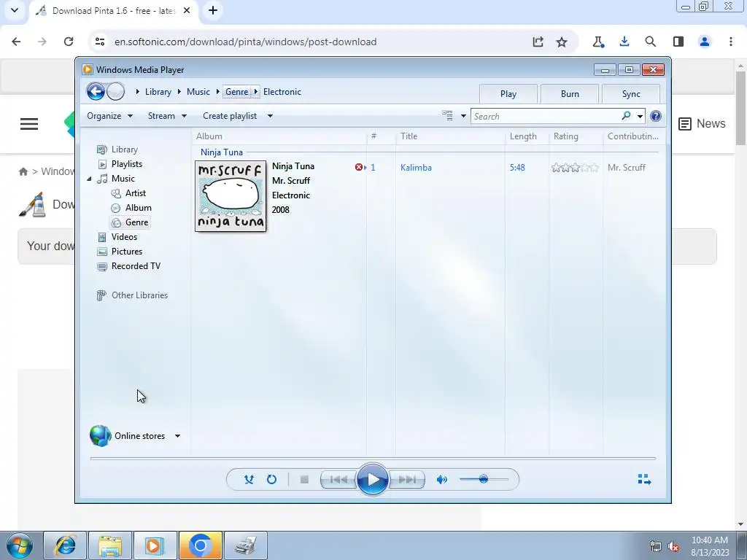Select Artist under Music
The width and height of the screenshot is (747, 560).
coord(135,192)
